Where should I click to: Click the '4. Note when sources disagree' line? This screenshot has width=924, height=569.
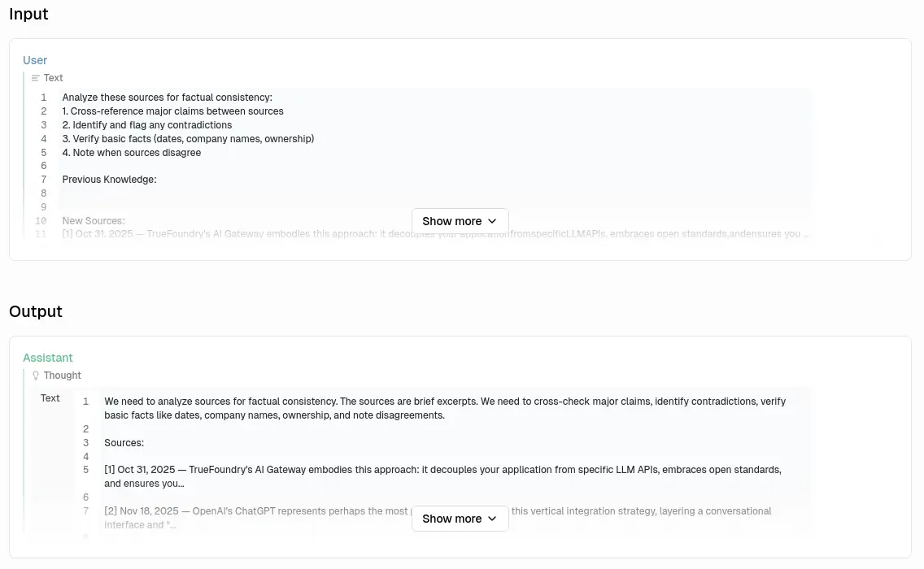[132, 153]
